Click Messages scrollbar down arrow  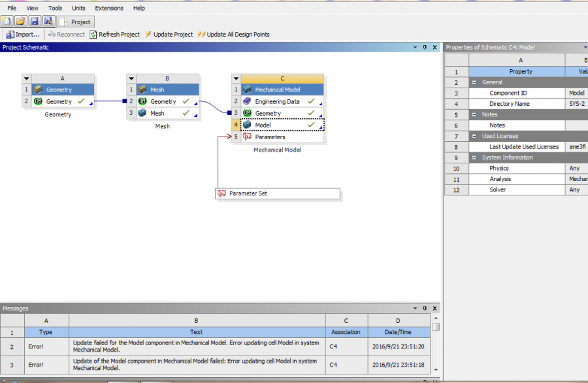(x=436, y=370)
